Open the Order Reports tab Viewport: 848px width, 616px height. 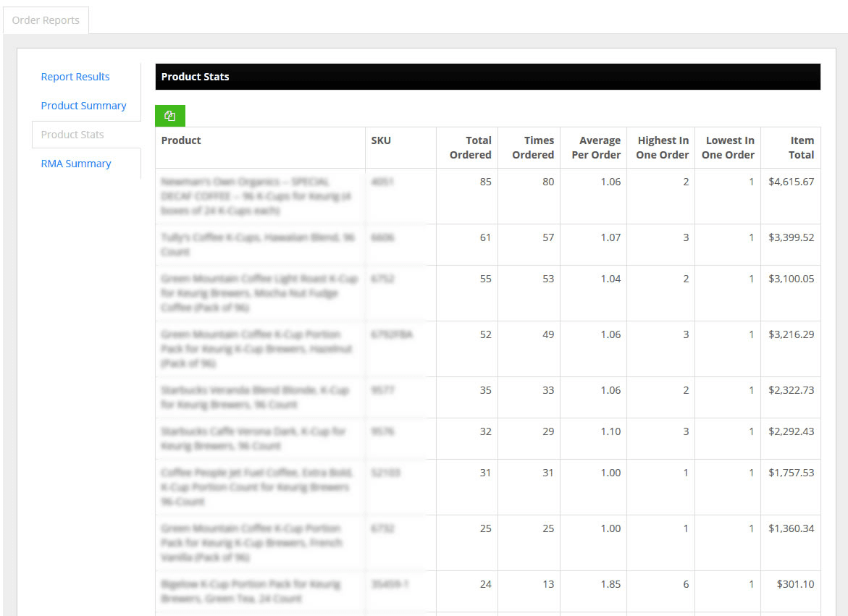tap(46, 20)
